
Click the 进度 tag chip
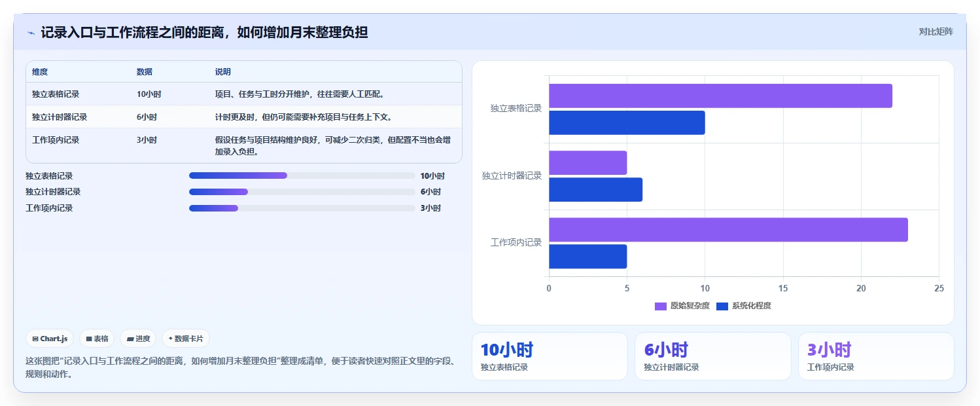pyautogui.click(x=138, y=339)
